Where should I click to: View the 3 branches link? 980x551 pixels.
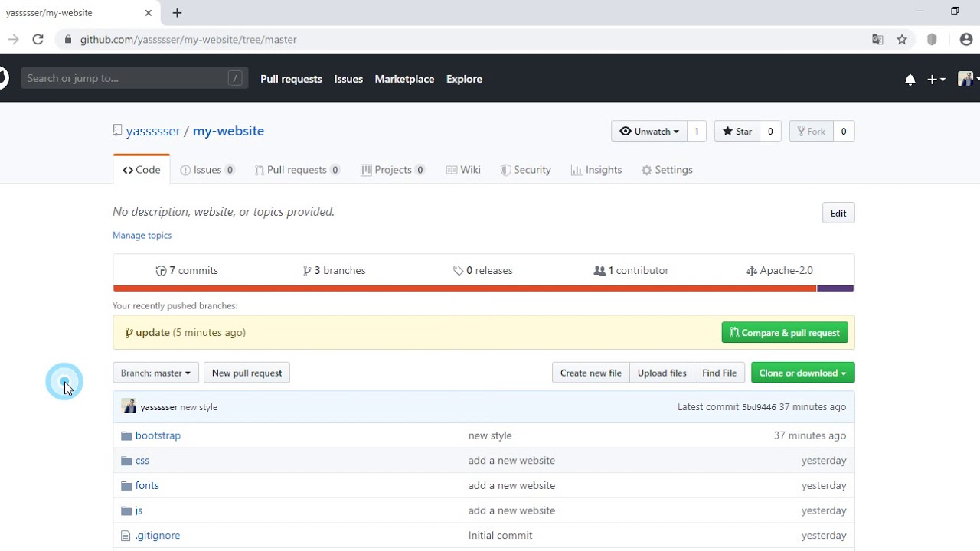tap(335, 271)
